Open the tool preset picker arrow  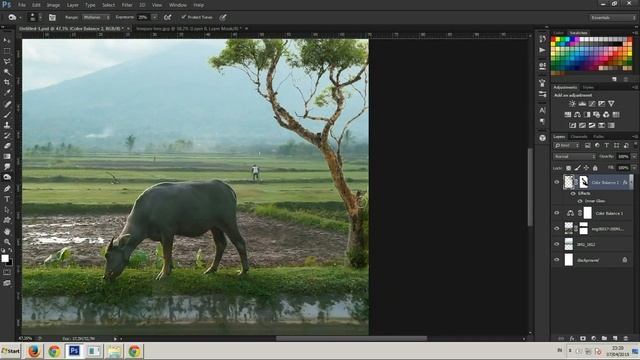tap(20, 18)
